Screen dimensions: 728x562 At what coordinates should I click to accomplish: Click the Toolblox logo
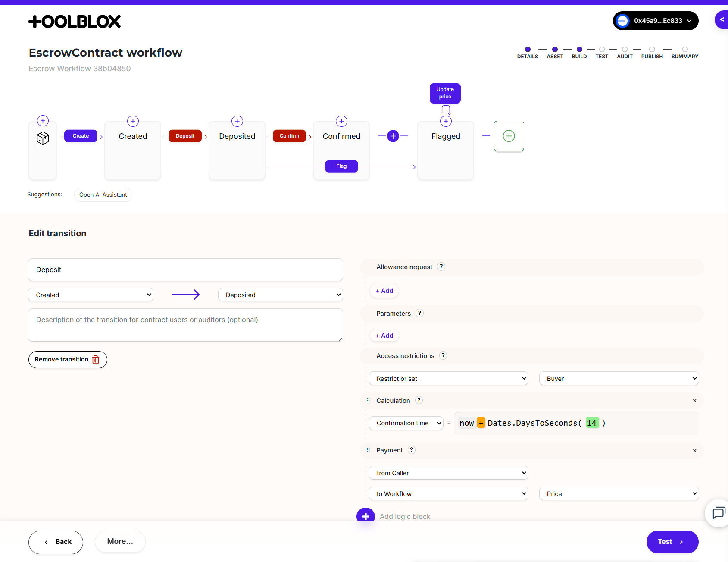(74, 21)
